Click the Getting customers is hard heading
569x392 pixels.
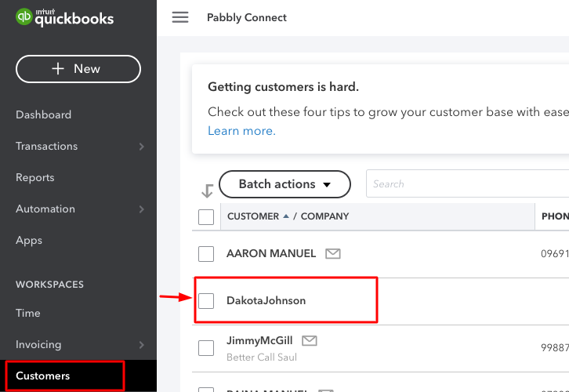[284, 87]
